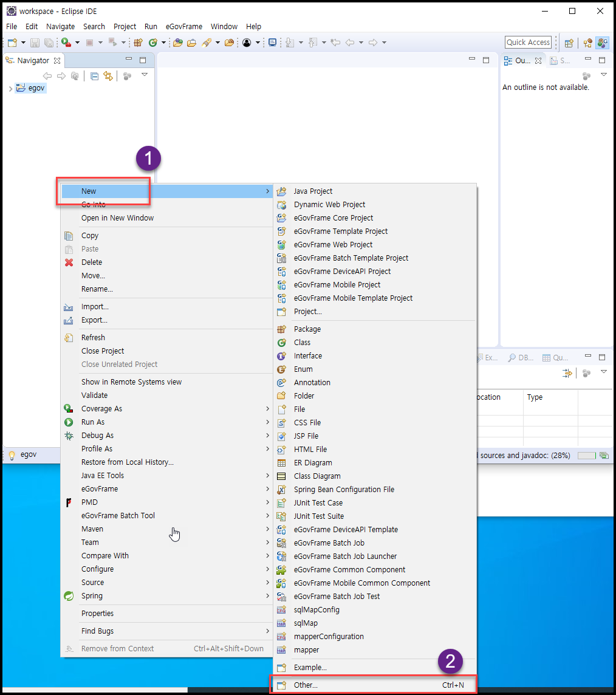
Task: Open the eGovFrame menu in menu bar
Action: [x=184, y=27]
